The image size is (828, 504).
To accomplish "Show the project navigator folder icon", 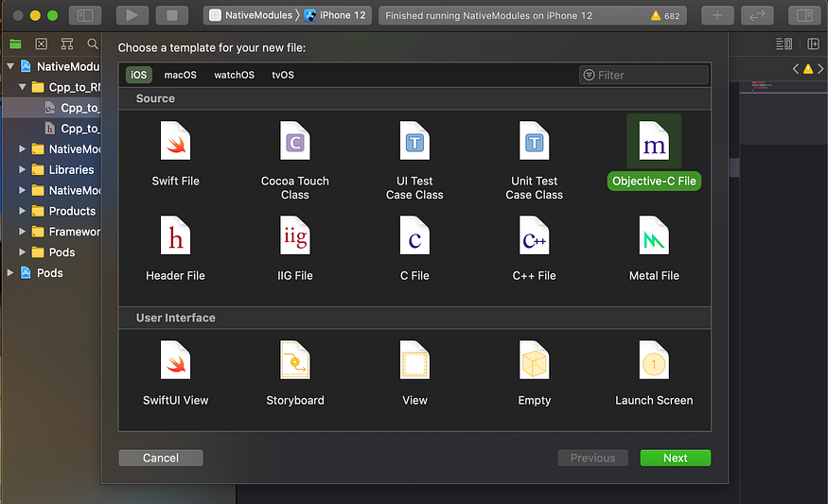I will pos(15,43).
